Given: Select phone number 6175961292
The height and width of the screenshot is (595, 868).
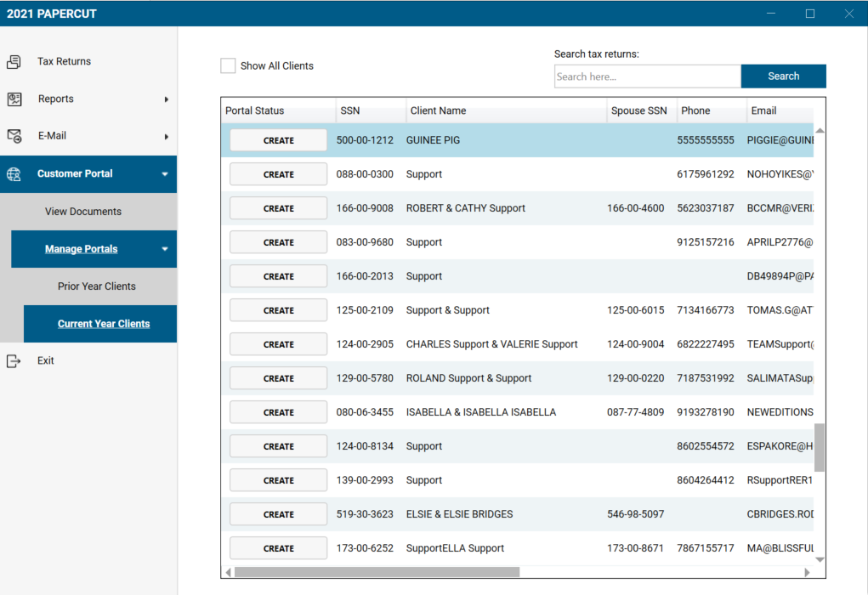Looking at the screenshot, I should pyautogui.click(x=706, y=174).
